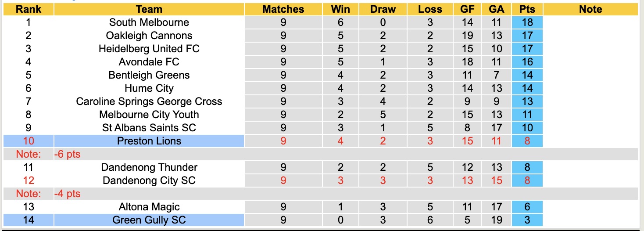
Task: Click the GF column header
Action: click(x=468, y=9)
